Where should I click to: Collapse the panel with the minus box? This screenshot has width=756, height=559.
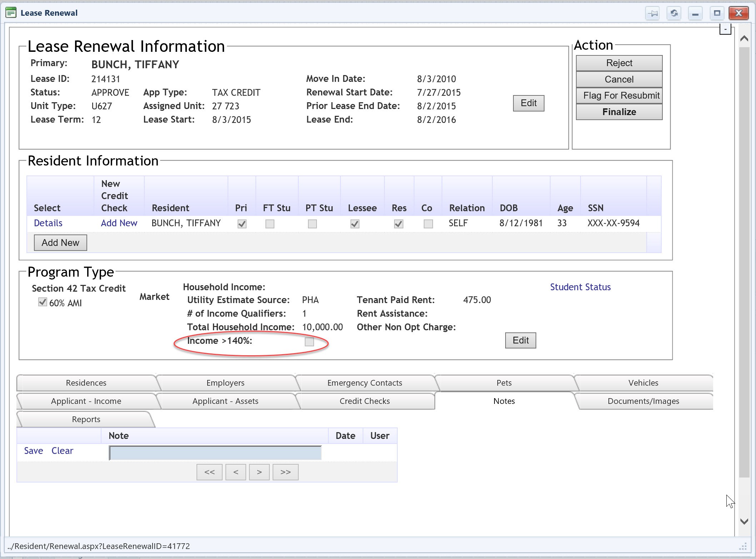point(725,29)
